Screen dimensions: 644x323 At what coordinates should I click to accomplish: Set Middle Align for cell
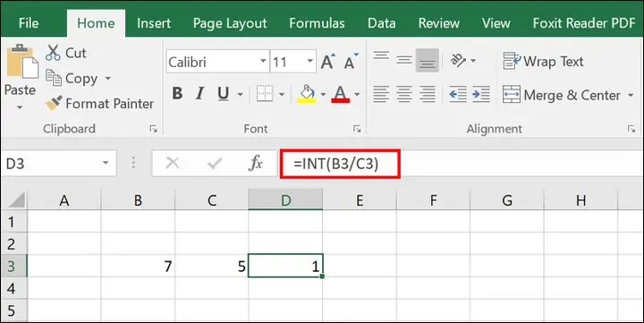point(404,61)
